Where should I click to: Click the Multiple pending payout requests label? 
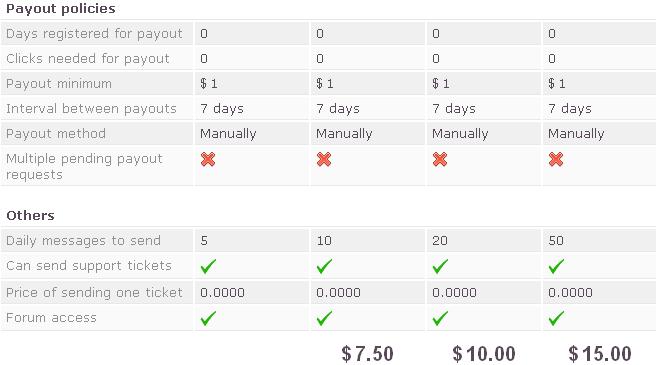pyautogui.click(x=84, y=167)
